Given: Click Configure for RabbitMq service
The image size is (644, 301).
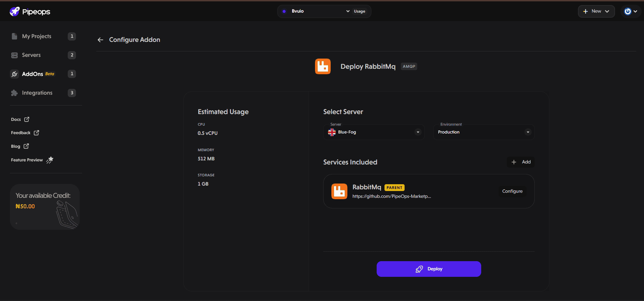Looking at the screenshot, I should (x=512, y=191).
